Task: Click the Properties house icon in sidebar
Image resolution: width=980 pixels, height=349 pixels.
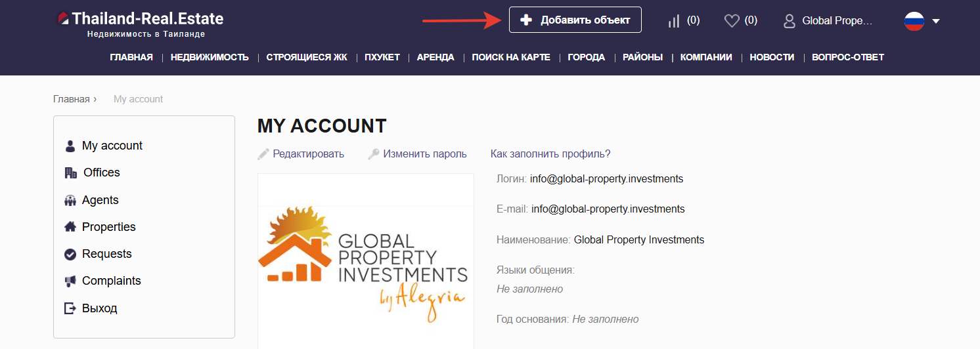Action: pos(70,227)
